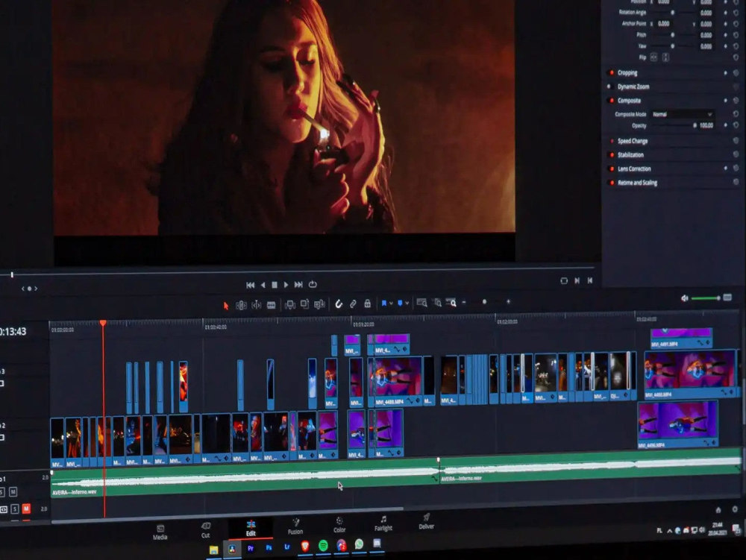746x560 pixels.
Task: Click the match frame icon below viewer
Action: [x=564, y=281]
